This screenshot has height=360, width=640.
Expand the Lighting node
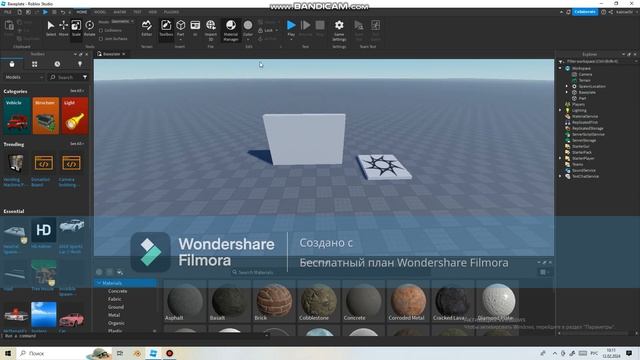coord(560,110)
